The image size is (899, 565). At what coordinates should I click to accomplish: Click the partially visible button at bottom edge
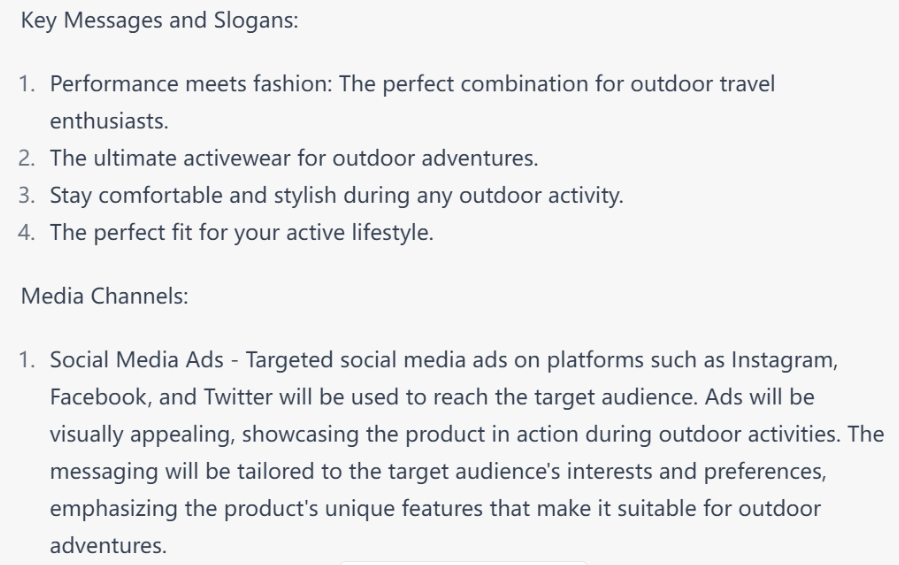463,563
